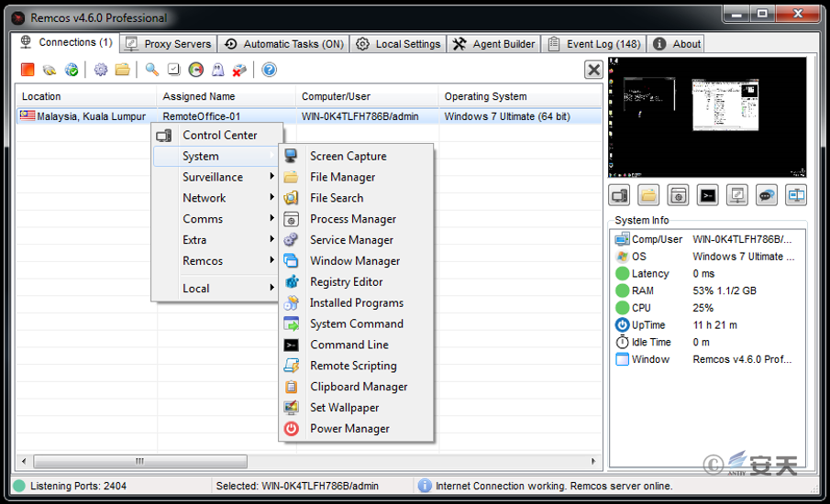The height and width of the screenshot is (504, 830).
Task: Click Computer/User column header
Action: click(367, 96)
